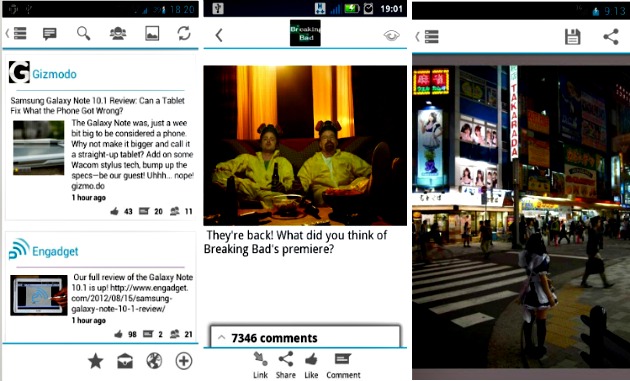Tap the plus circle icon in the bottom bar
Screen dimensions: 630x381
pos(184,361)
